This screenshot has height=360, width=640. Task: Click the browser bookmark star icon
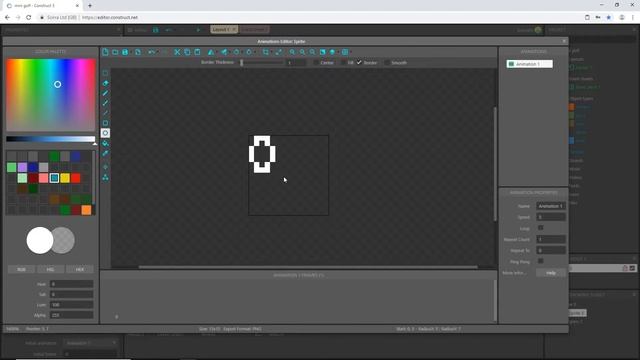coord(609,18)
